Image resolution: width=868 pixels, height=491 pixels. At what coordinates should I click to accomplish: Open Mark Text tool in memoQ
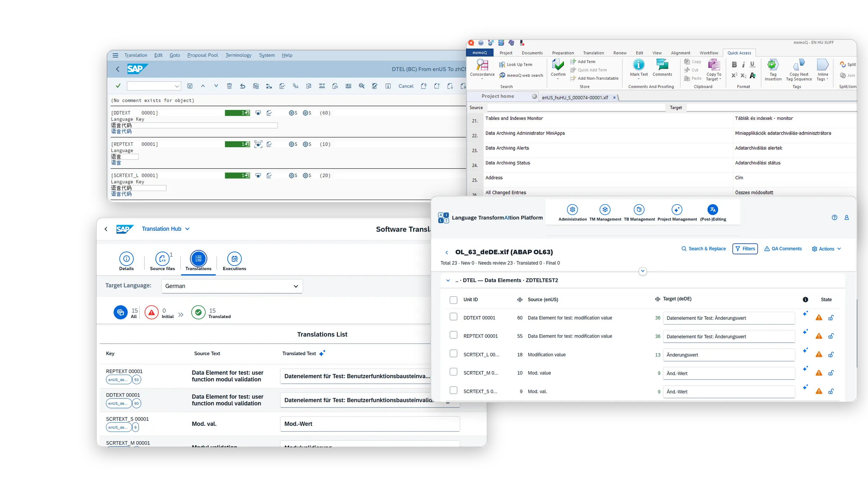pos(639,68)
